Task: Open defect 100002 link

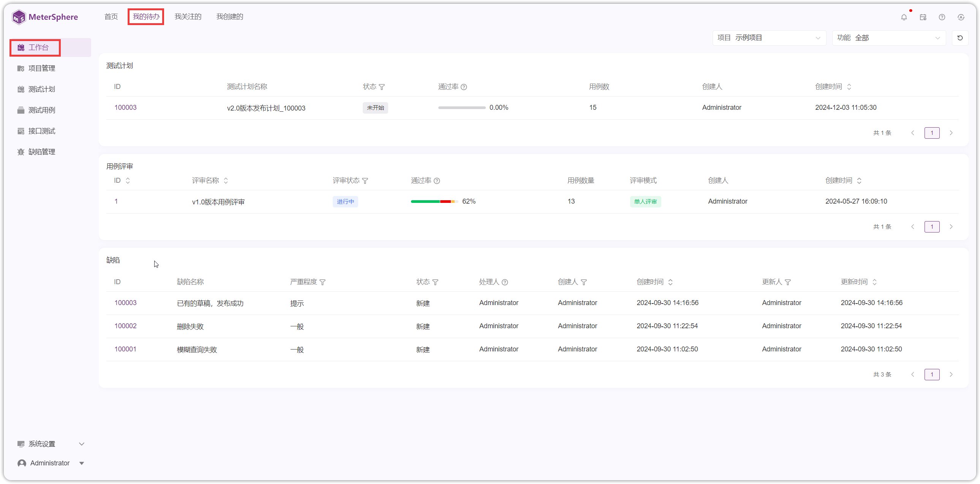Action: tap(126, 326)
